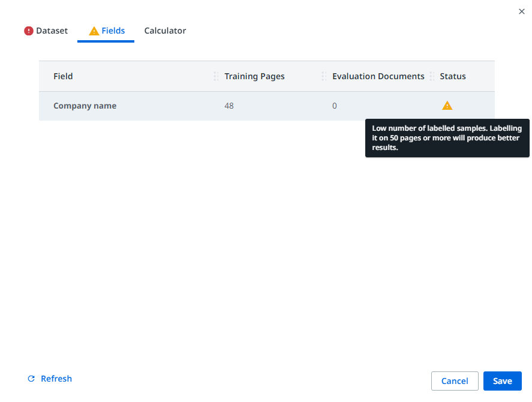Click the warning status icon for Company name
The height and width of the screenshot is (402, 532).
447,106
